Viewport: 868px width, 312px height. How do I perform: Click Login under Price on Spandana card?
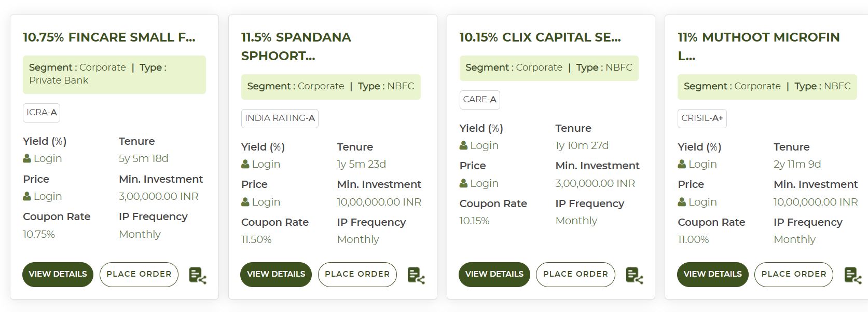tap(266, 202)
